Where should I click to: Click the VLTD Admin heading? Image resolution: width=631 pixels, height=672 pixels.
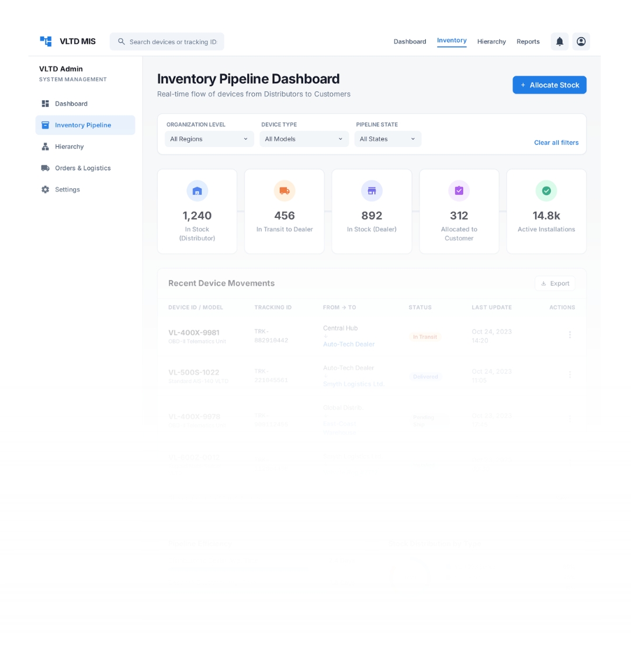(x=61, y=69)
